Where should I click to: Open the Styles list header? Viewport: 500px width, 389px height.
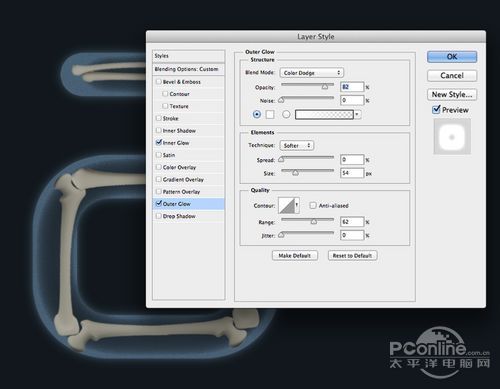point(188,56)
